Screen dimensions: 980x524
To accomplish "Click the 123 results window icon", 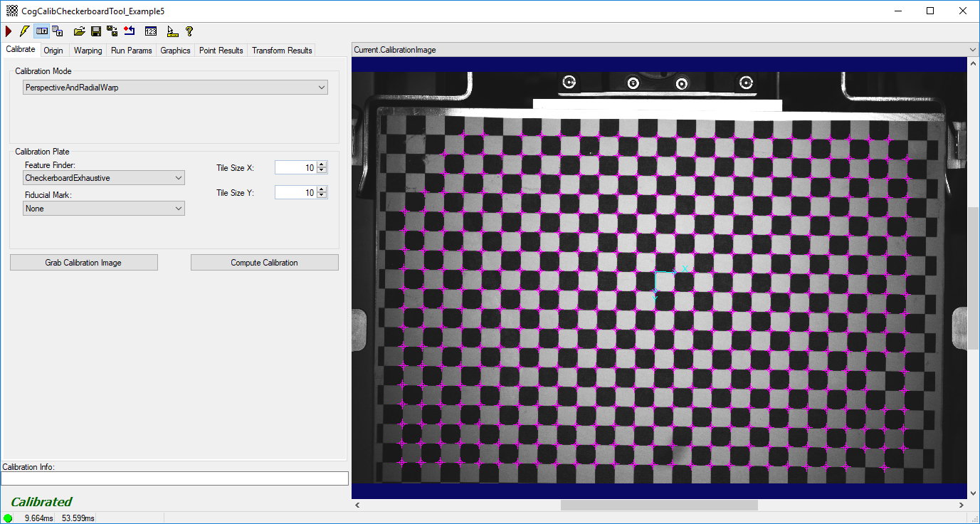I will [151, 31].
